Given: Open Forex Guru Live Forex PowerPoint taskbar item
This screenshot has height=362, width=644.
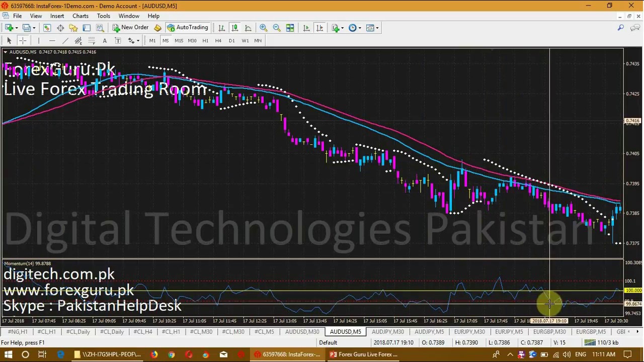Looking at the screenshot, I should [x=363, y=354].
